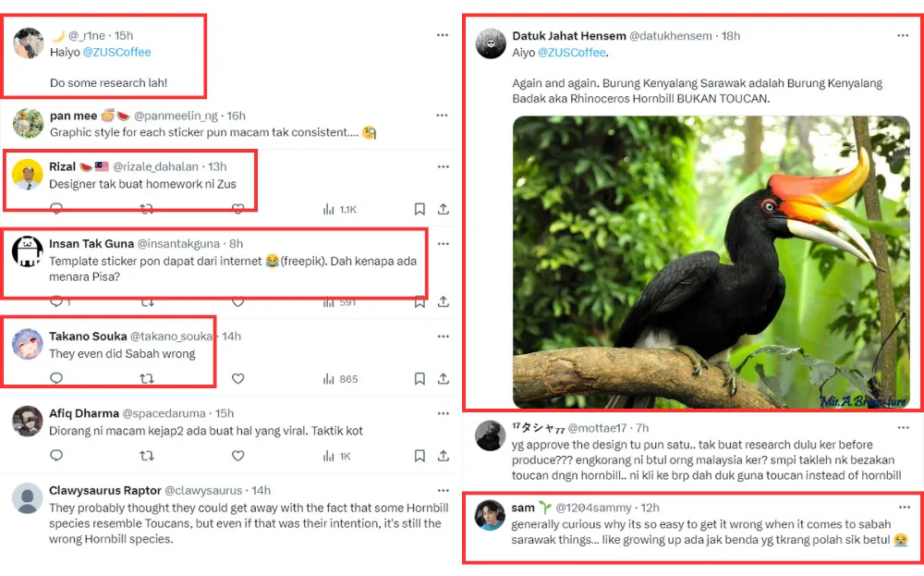Repost Afiq Dharma's tweet
This screenshot has height=576, width=924.
point(146,456)
